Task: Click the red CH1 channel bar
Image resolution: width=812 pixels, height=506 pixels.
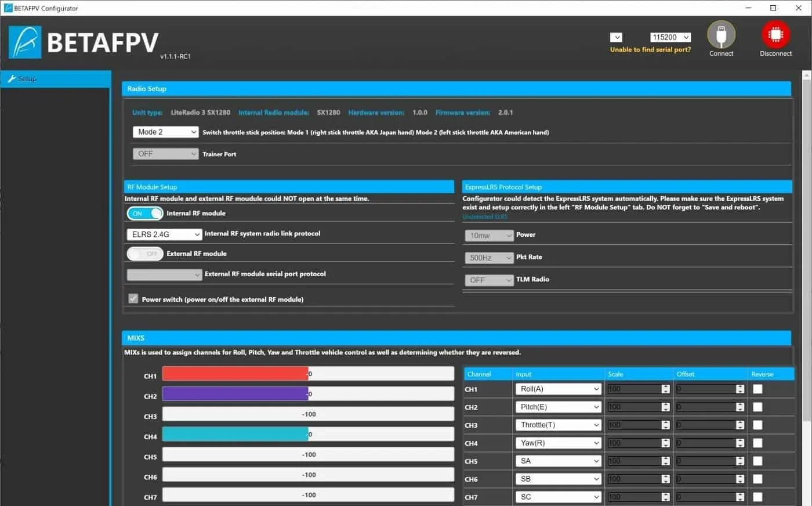Action: (235, 374)
